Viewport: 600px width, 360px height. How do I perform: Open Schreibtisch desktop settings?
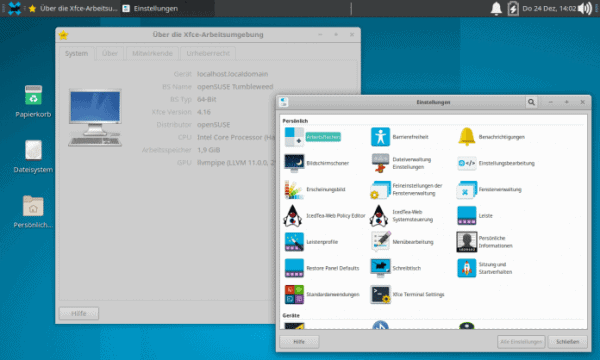396,269
